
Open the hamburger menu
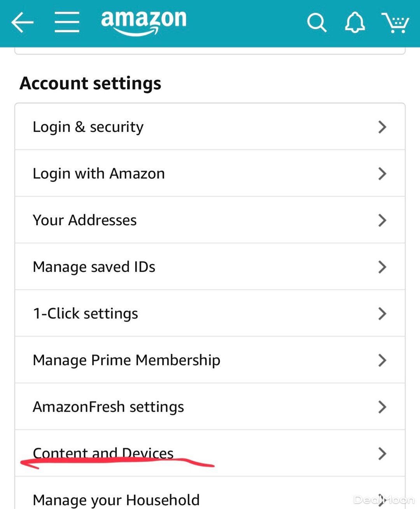[67, 22]
